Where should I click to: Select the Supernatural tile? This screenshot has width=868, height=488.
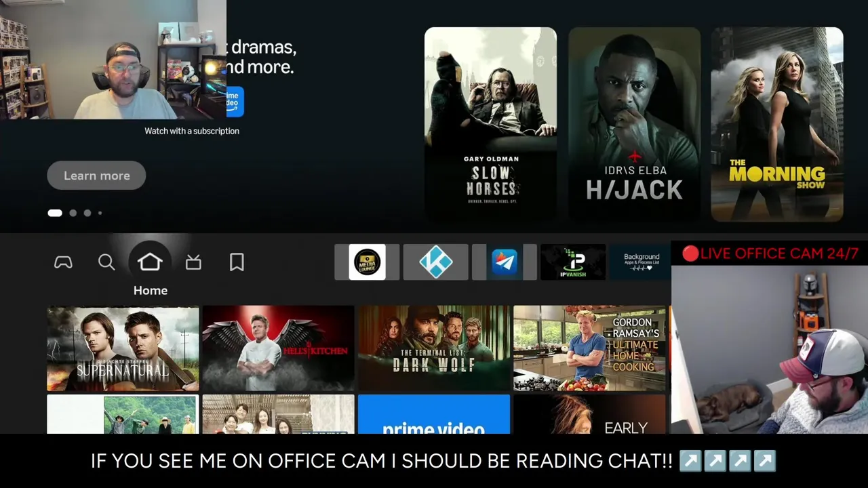pyautogui.click(x=123, y=348)
